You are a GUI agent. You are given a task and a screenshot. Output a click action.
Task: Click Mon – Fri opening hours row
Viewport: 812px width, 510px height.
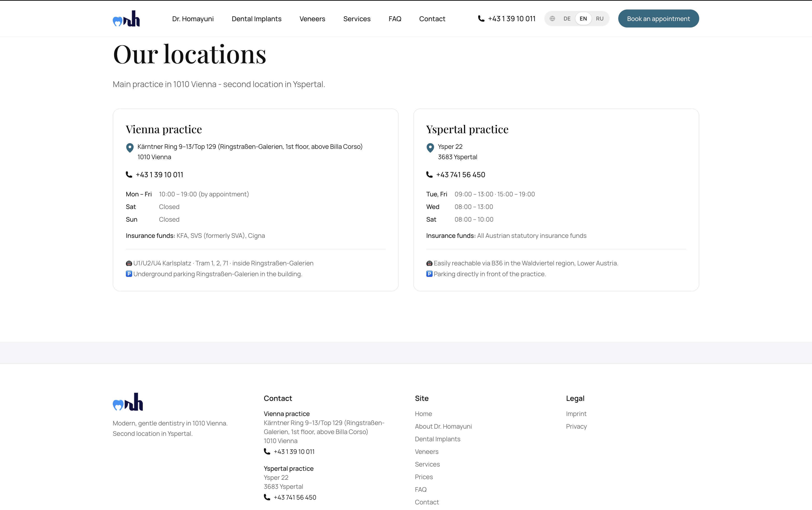[x=187, y=194]
